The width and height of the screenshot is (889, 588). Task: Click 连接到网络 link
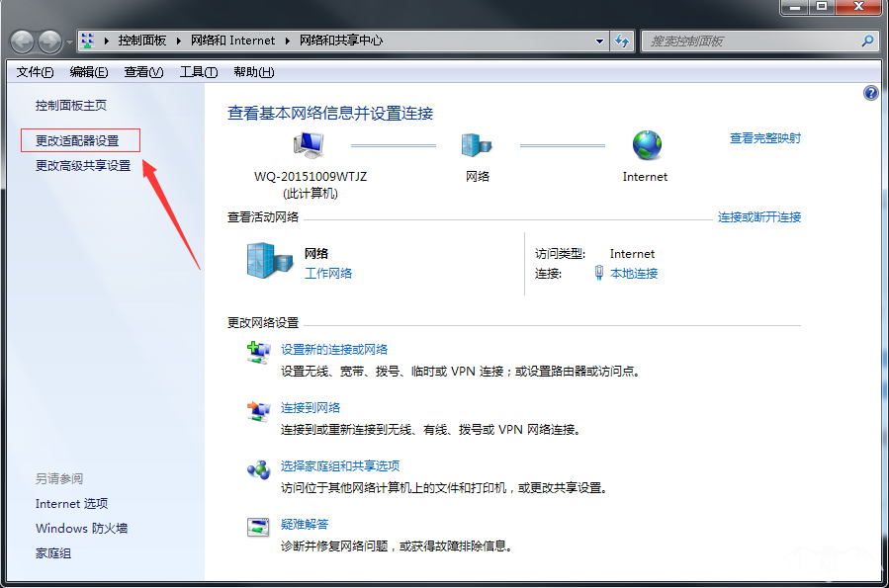pos(311,408)
